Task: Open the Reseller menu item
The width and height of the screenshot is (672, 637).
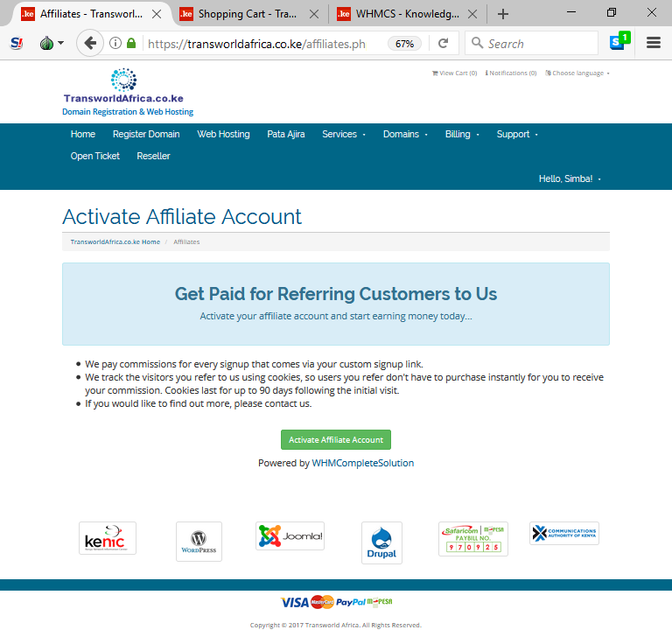Action: click(153, 156)
